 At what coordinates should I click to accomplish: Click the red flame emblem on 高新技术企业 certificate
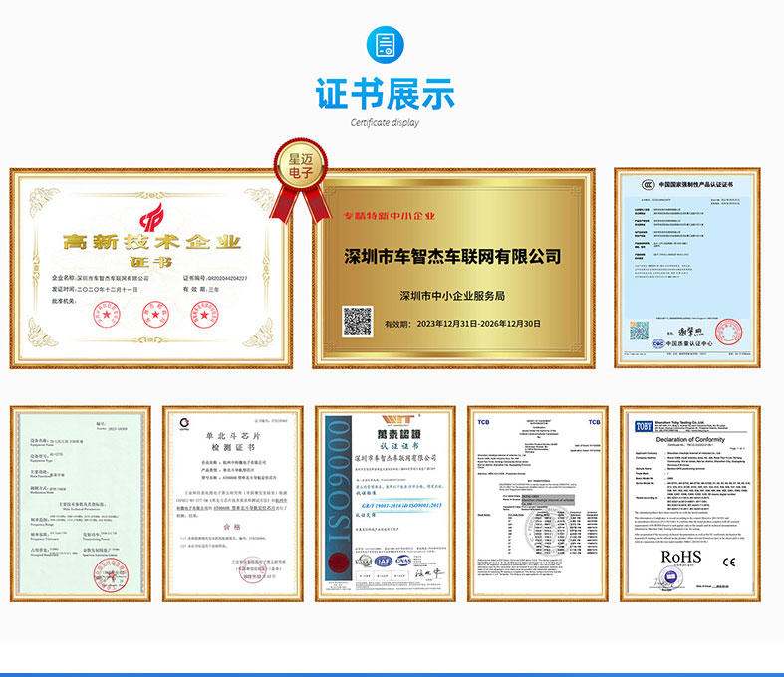click(x=152, y=216)
